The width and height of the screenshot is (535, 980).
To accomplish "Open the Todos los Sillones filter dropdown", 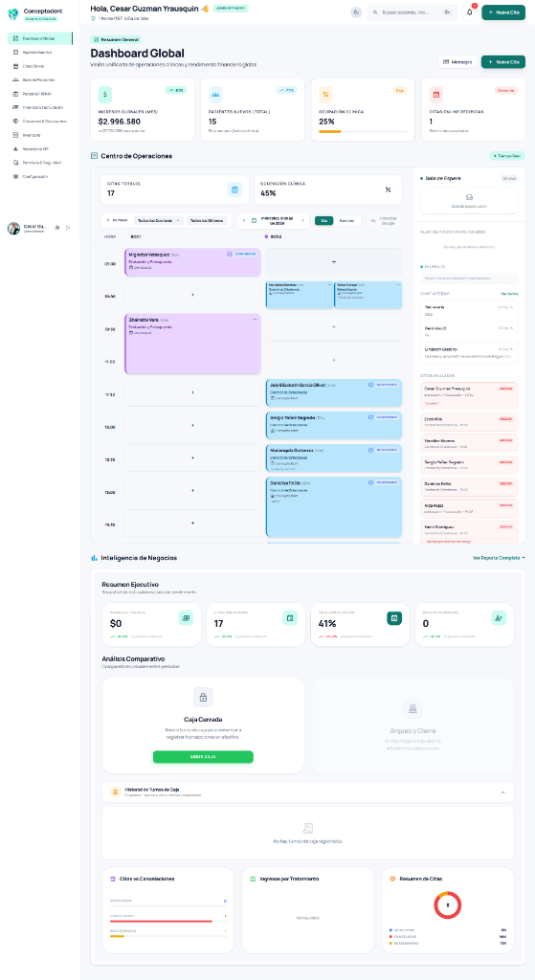I will [x=207, y=221].
